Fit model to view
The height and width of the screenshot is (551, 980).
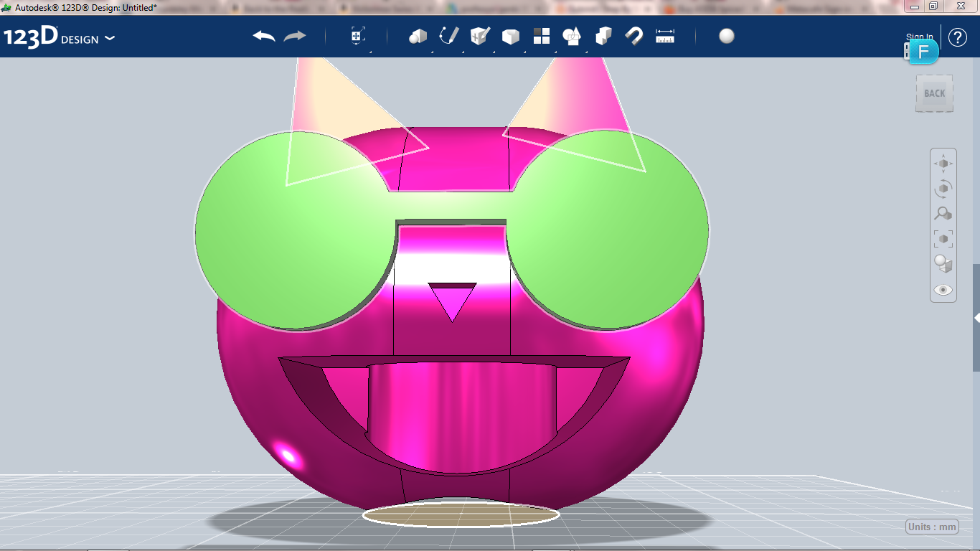coord(943,238)
